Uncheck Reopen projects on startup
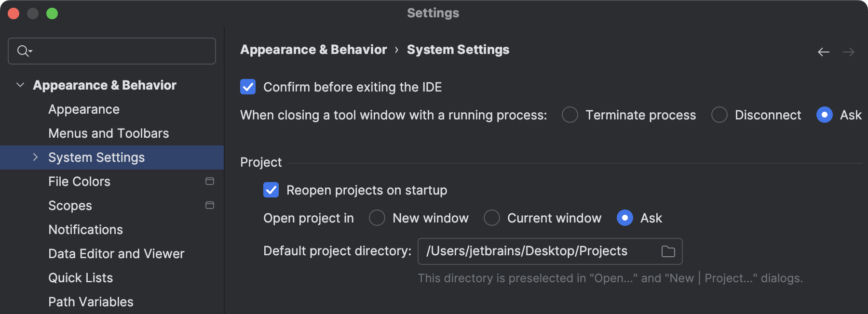The image size is (868, 314). click(x=271, y=190)
